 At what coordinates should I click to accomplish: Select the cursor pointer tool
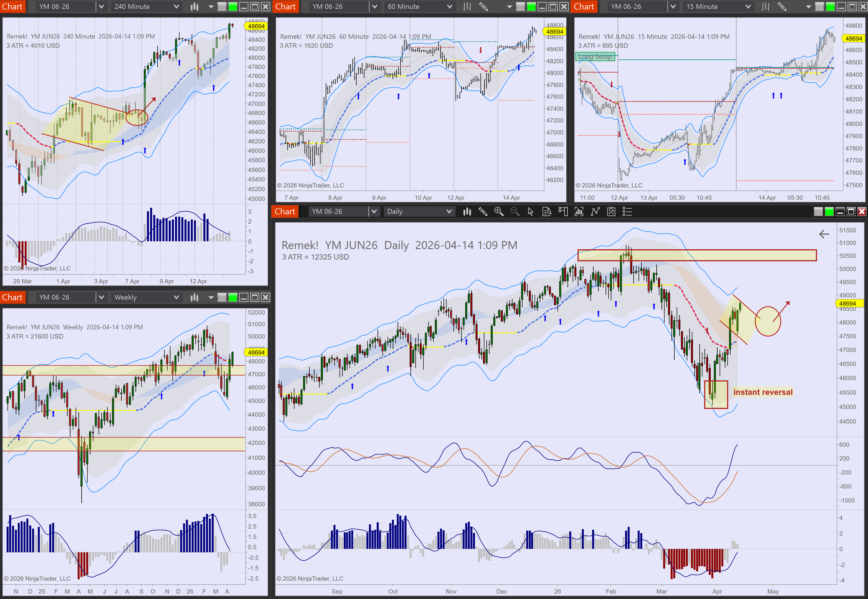[530, 212]
